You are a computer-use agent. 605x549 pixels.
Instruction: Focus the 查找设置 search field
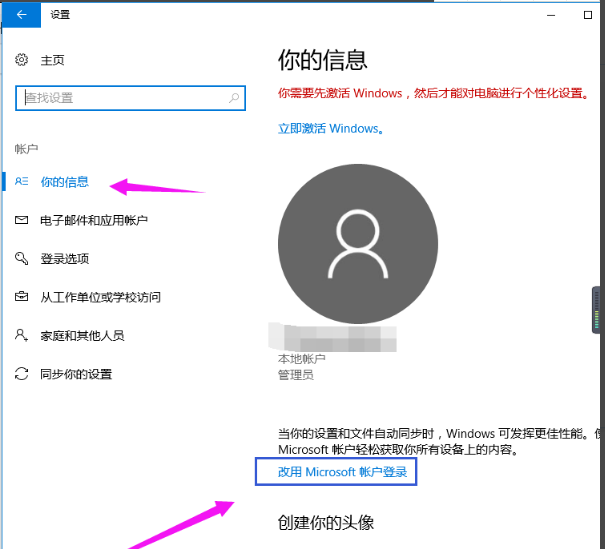click(x=120, y=98)
